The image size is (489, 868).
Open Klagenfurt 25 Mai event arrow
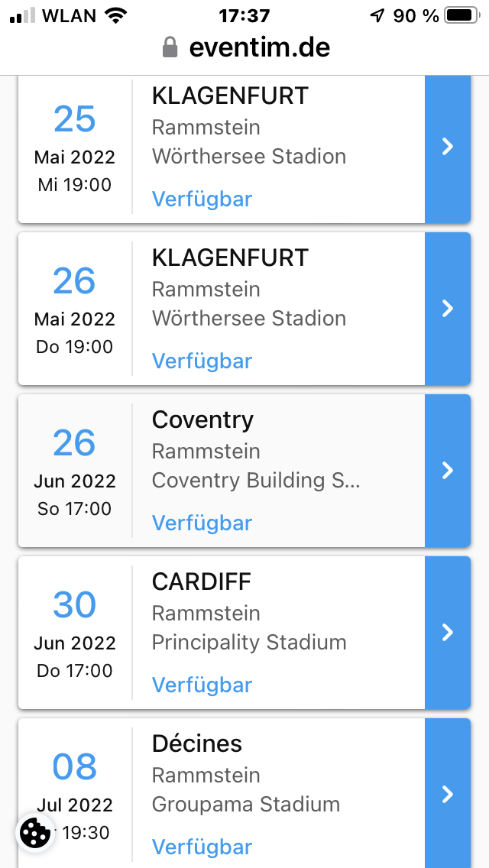pyautogui.click(x=448, y=147)
